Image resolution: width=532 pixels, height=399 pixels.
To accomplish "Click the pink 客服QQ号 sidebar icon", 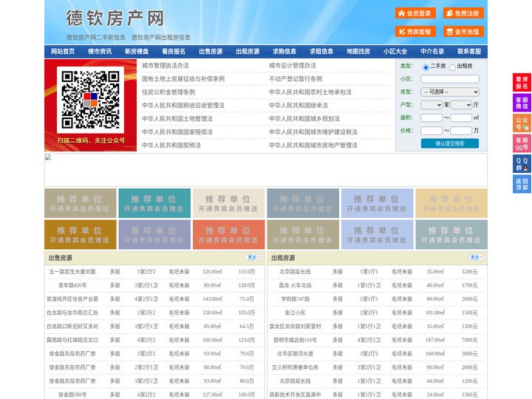I will click(522, 143).
